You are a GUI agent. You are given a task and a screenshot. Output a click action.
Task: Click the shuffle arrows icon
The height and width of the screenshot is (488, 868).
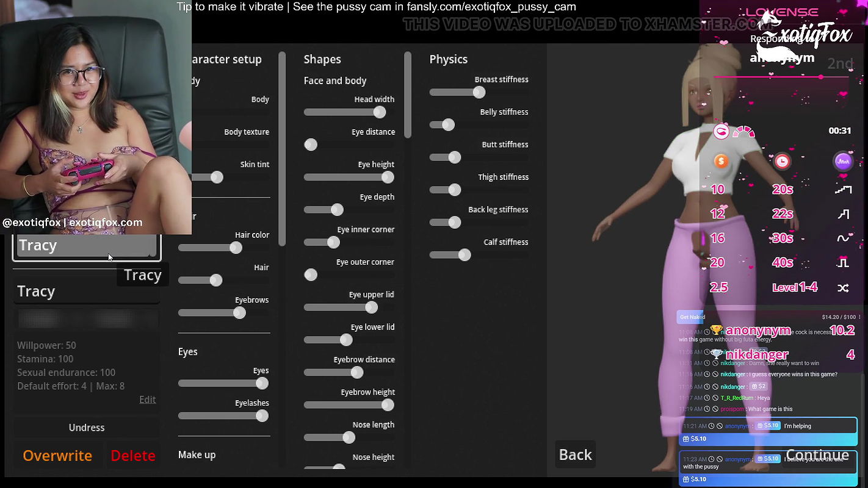point(843,288)
